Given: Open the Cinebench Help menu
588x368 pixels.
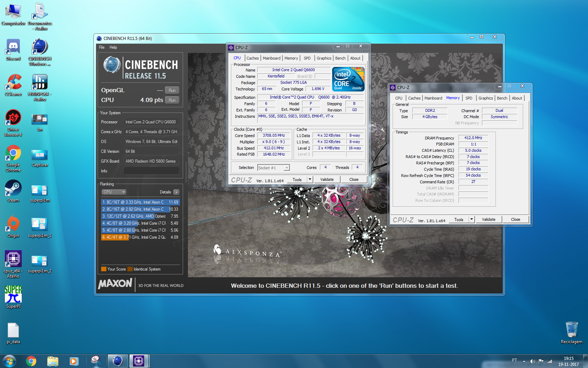Looking at the screenshot, I should (x=113, y=47).
